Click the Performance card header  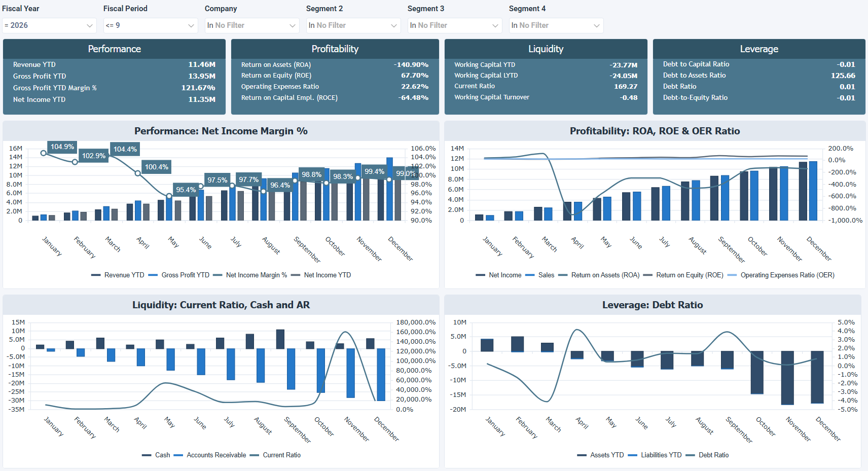click(114, 49)
